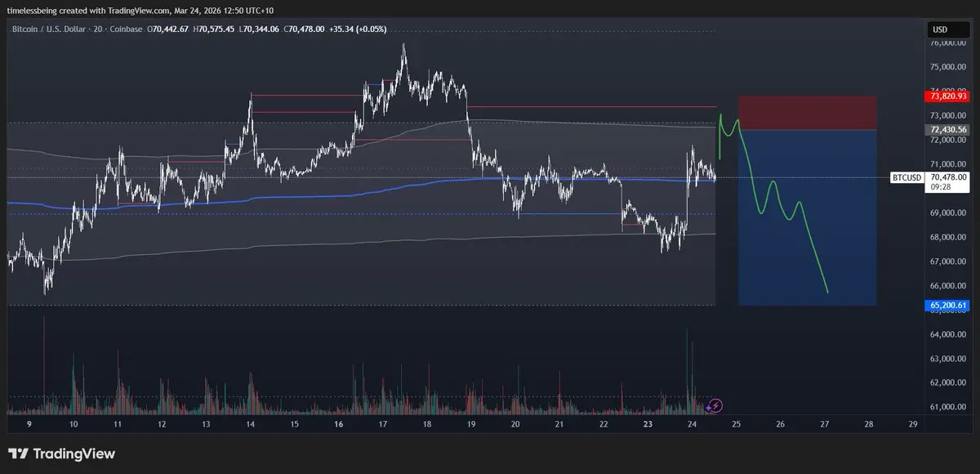
Task: Click the change value +35.34 (+0.05%)
Action: (x=359, y=29)
